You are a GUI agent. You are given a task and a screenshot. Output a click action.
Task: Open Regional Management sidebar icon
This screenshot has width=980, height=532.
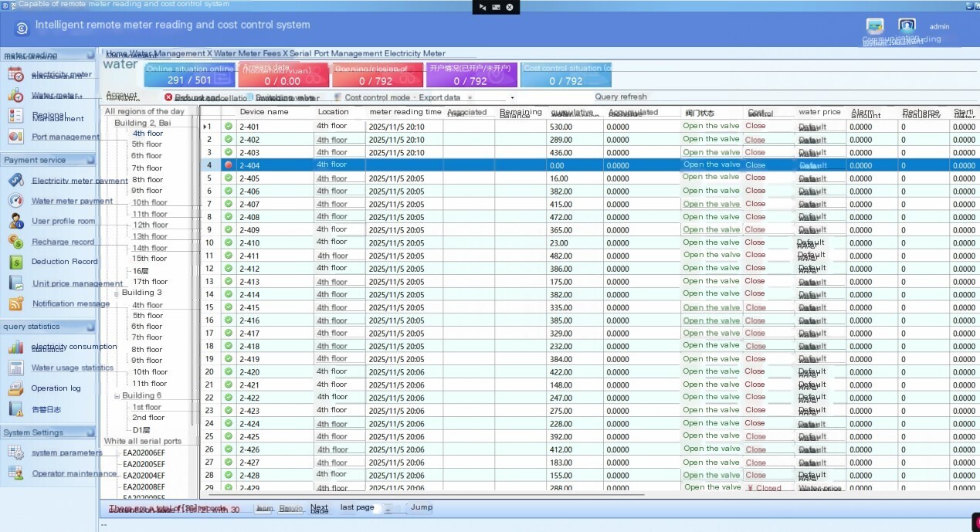point(15,116)
